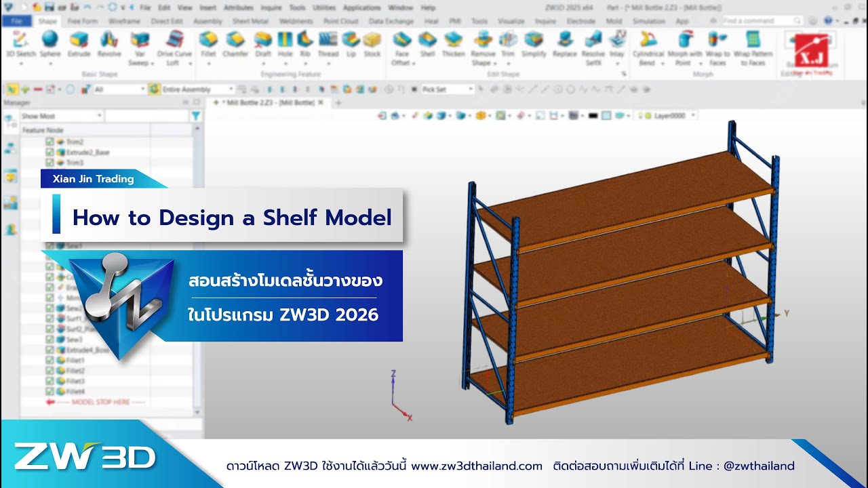The width and height of the screenshot is (868, 488).
Task: Open the Face Offset tool
Action: click(x=401, y=48)
